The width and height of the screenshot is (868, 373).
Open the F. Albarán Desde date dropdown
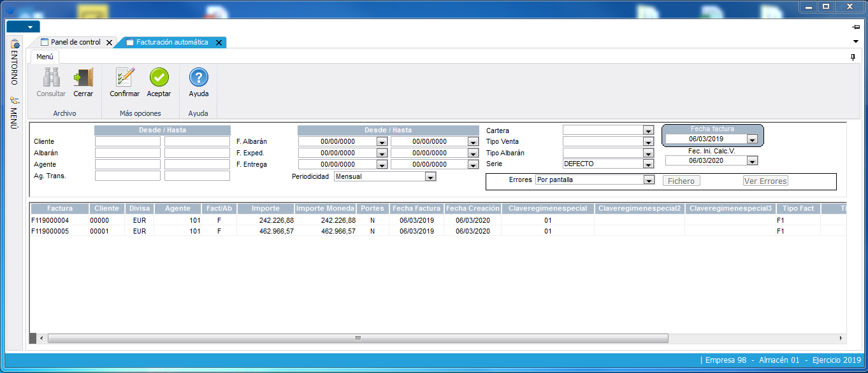tap(382, 142)
